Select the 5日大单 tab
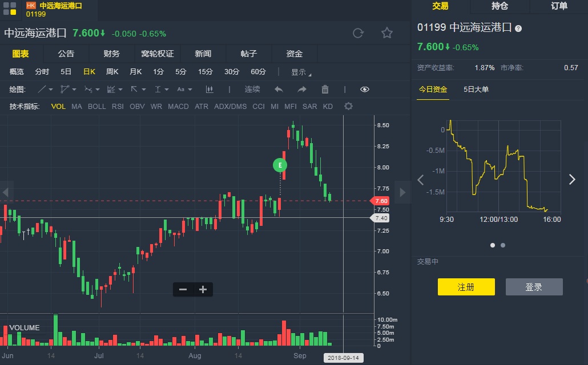Image resolution: width=588 pixels, height=365 pixels. pos(476,90)
